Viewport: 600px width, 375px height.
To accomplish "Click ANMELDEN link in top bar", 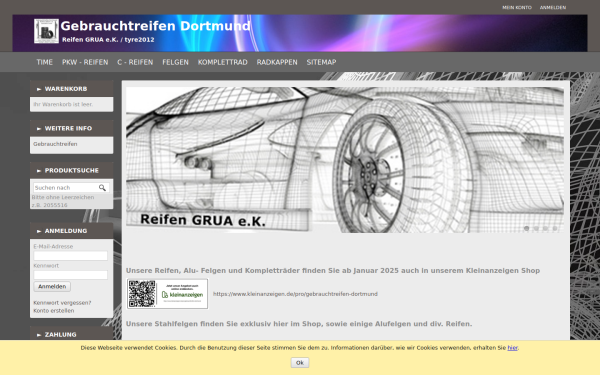I will 553,7.
